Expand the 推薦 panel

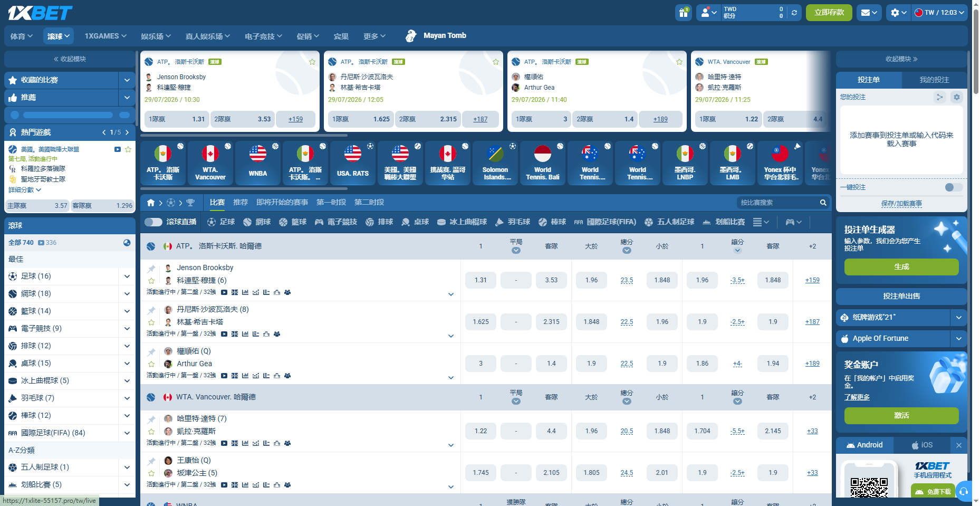click(x=127, y=98)
